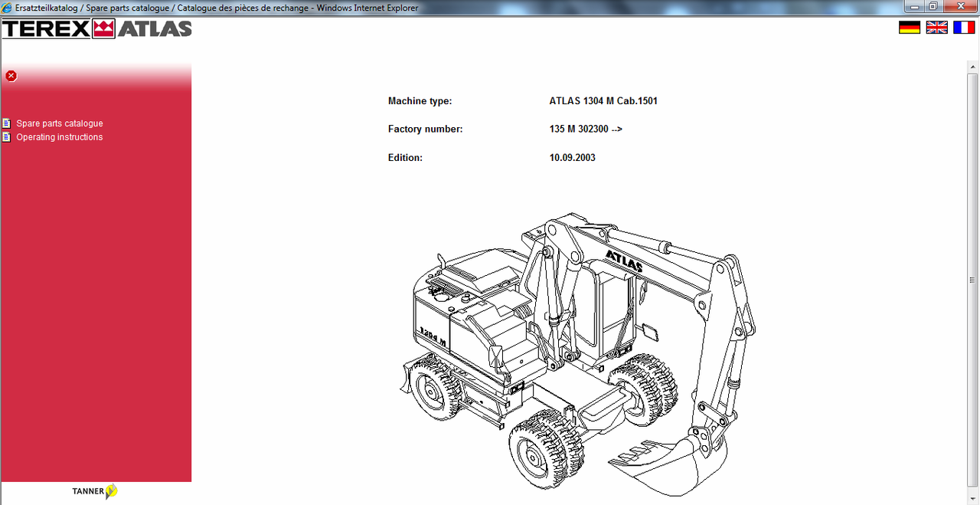Open the Operating instructions link

pos(60,137)
